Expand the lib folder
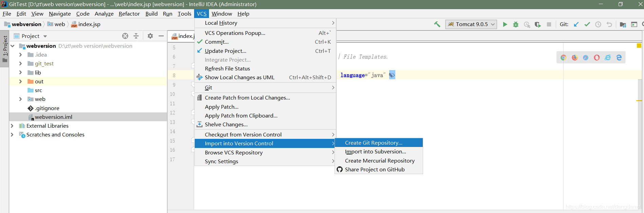644x213 pixels. [20, 72]
